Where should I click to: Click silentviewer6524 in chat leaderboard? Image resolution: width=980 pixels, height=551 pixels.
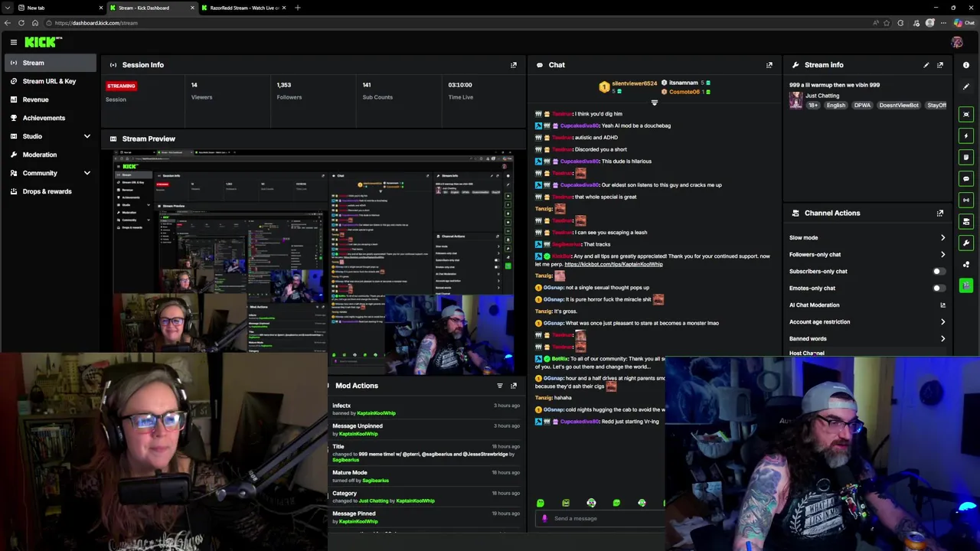[x=634, y=83]
